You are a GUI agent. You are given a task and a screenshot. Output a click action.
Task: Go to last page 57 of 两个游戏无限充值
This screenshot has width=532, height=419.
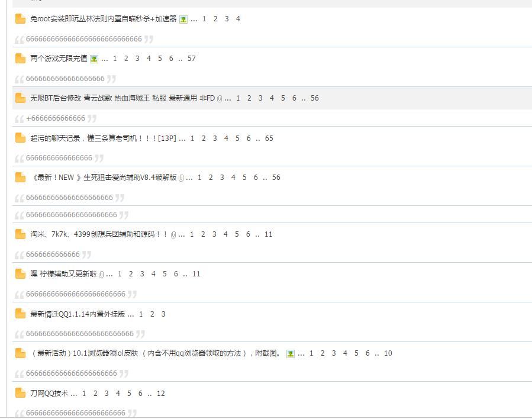tap(192, 59)
